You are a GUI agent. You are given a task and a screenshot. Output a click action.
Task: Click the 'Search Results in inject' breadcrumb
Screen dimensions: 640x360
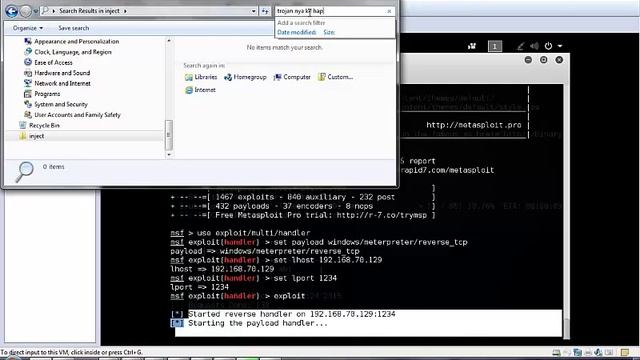click(89, 11)
